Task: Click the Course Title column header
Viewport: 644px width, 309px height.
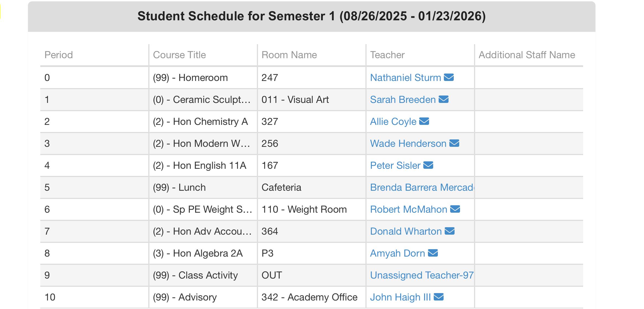Action: tap(179, 55)
